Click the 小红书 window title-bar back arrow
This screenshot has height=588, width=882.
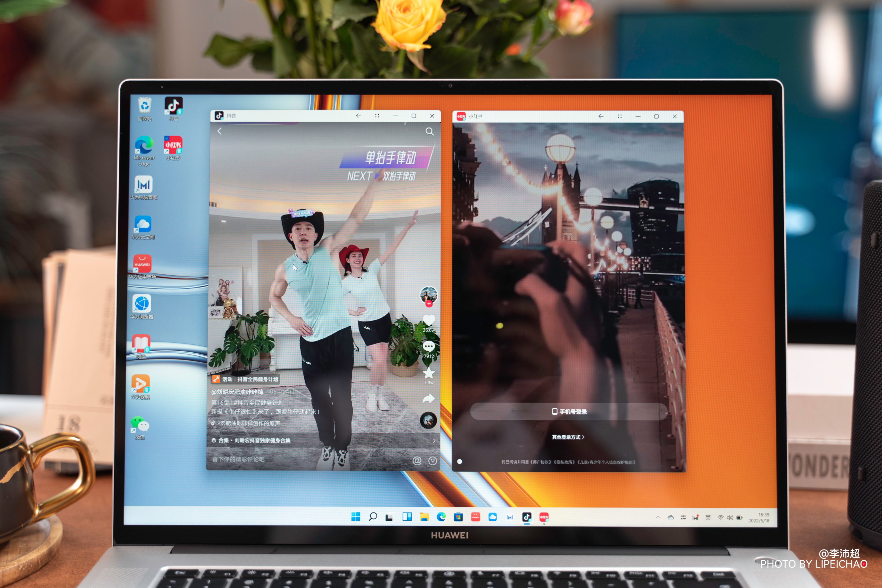point(601,116)
